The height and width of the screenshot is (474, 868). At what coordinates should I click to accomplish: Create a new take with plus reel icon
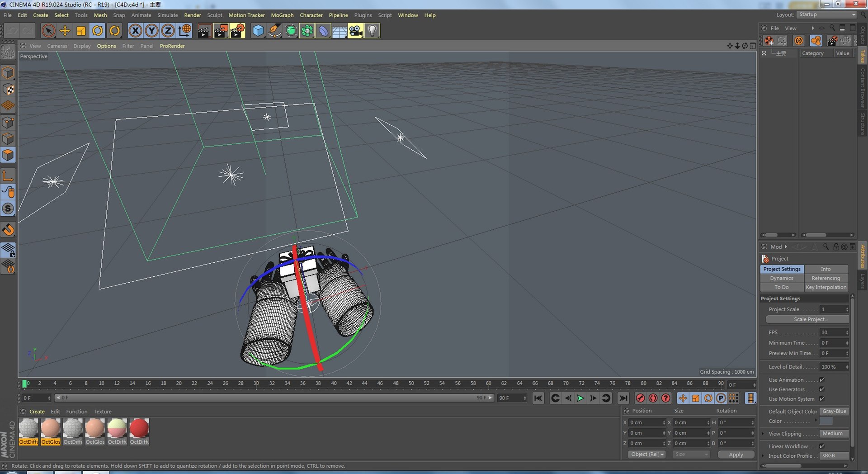click(x=769, y=41)
